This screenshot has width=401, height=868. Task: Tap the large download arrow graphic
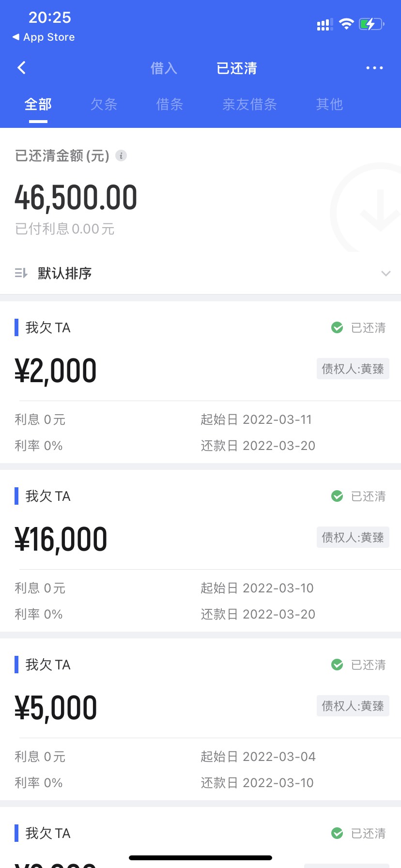[367, 208]
